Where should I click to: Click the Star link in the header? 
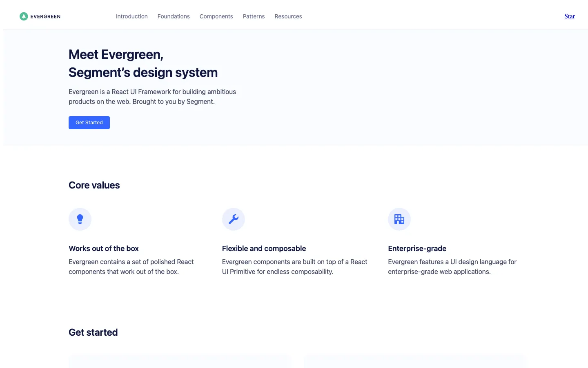coord(570,16)
